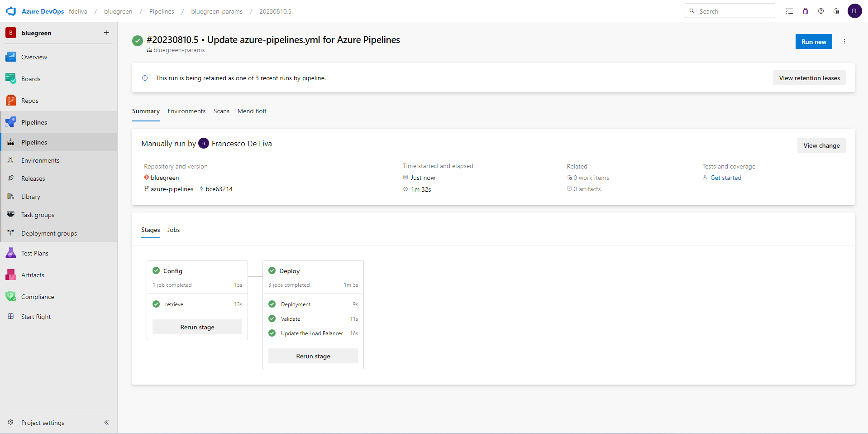Open more actions vertical ellipsis menu
Image resolution: width=868 pixels, height=434 pixels.
[844, 41]
